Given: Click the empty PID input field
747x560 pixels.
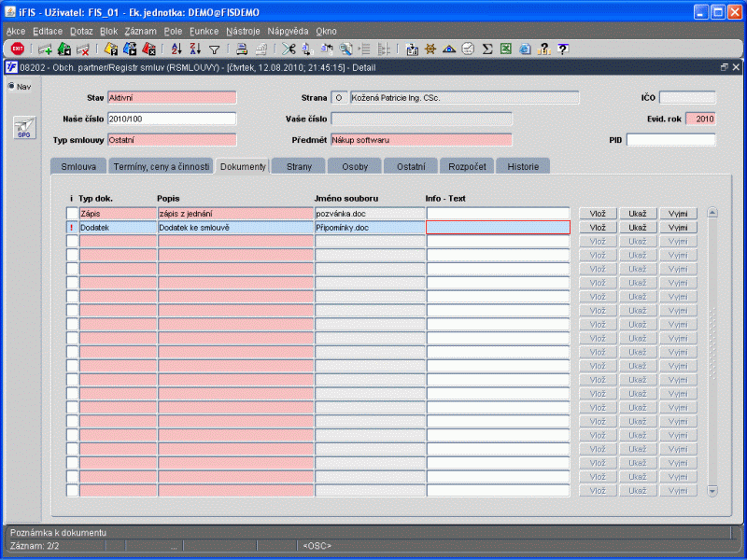Looking at the screenshot, I should click(670, 140).
